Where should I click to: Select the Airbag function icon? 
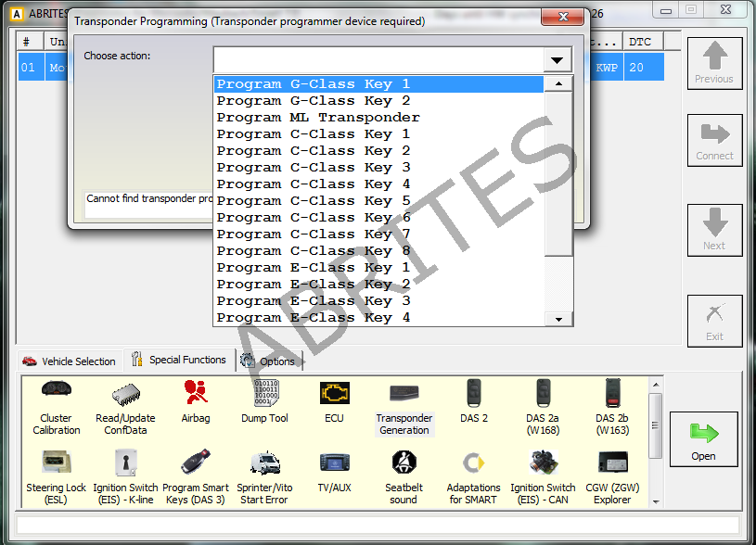[196, 402]
